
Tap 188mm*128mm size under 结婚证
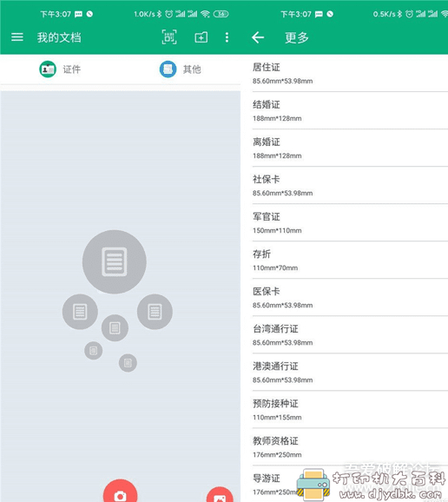pos(277,118)
